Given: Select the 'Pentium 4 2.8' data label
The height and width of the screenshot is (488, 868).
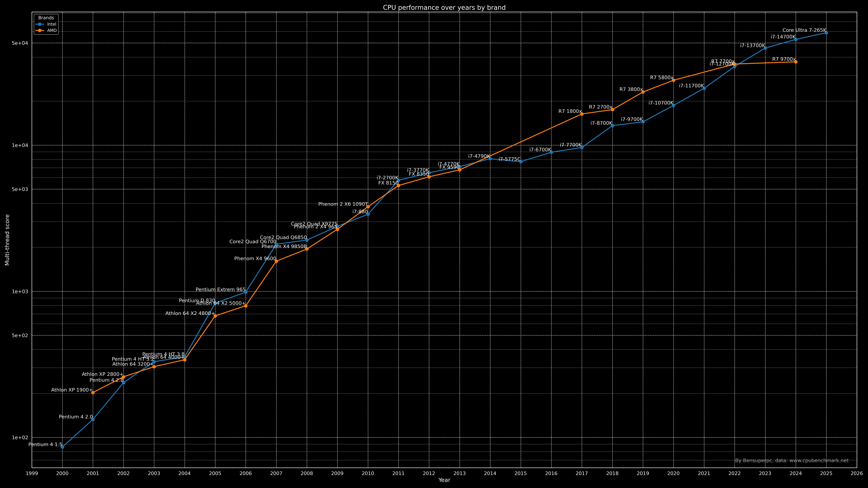Looking at the screenshot, I should (106, 380).
